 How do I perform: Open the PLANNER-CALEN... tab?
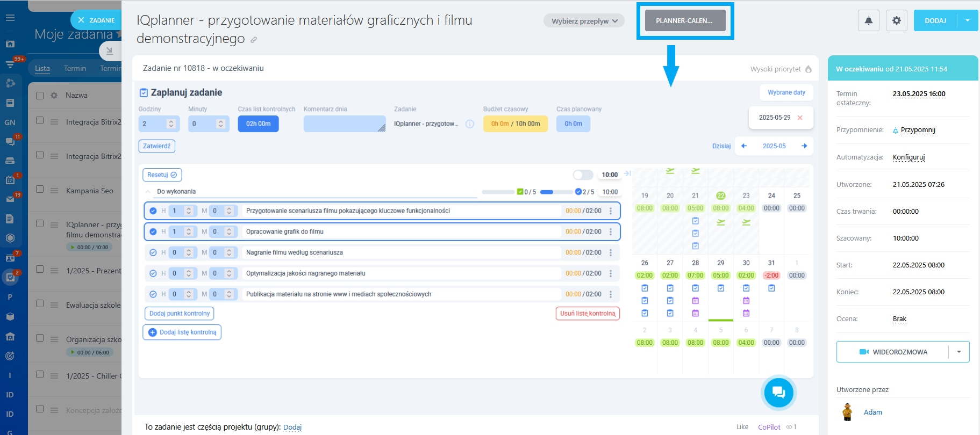pyautogui.click(x=684, y=20)
